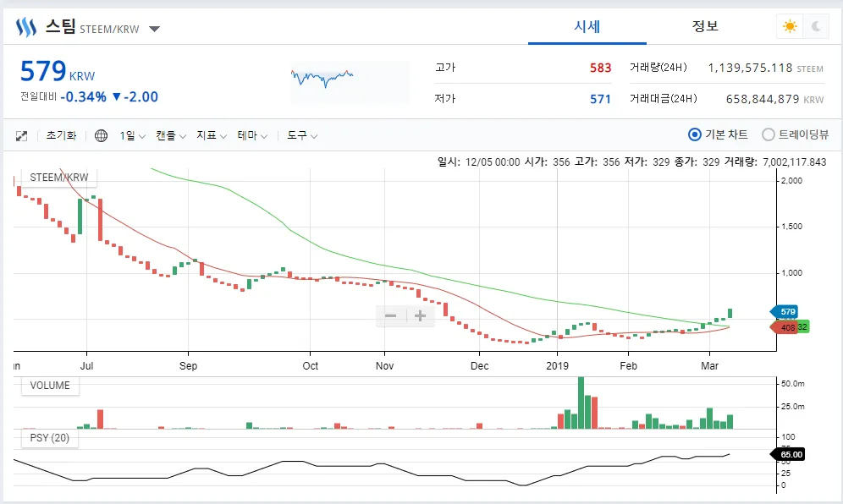Open the 지표 indicators dropdown
The height and width of the screenshot is (504, 843).
click(212, 135)
